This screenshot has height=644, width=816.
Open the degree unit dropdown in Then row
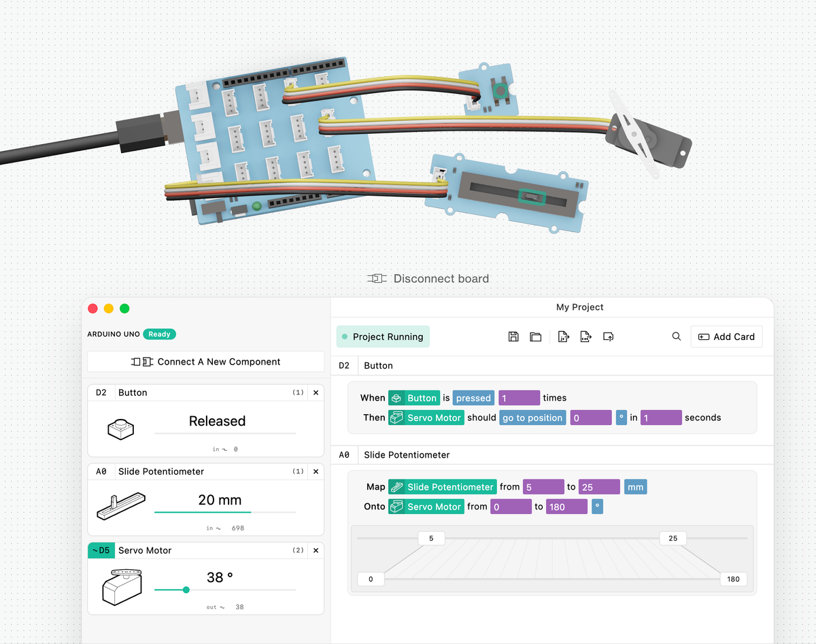(622, 418)
